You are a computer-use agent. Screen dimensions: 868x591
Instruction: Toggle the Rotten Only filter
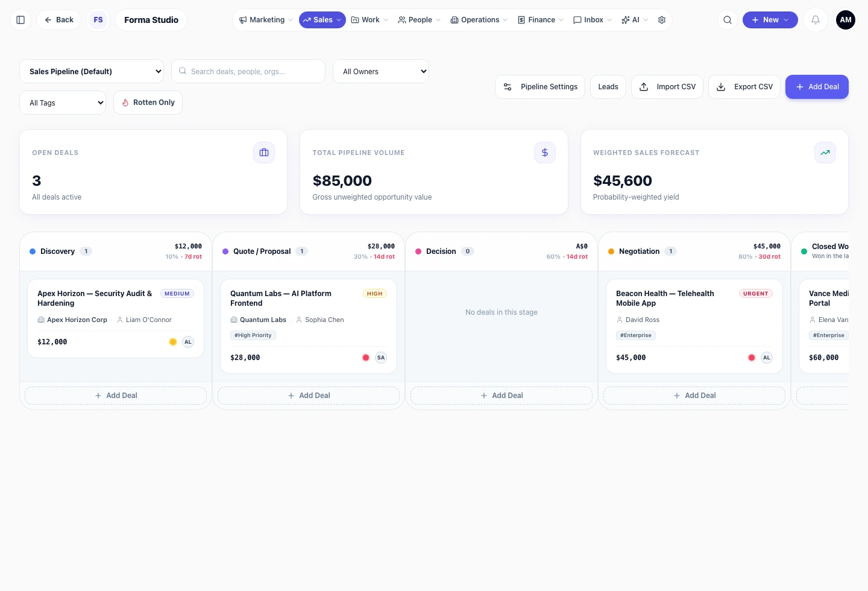pos(148,103)
